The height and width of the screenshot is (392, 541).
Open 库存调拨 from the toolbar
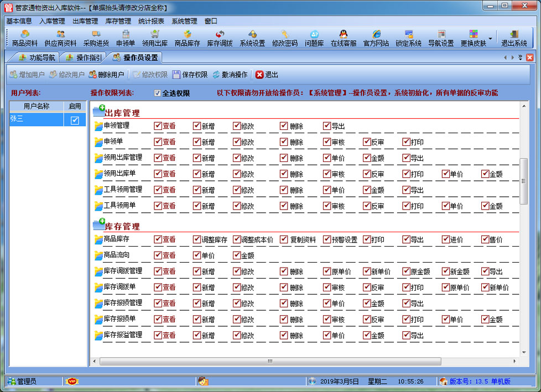click(x=220, y=38)
